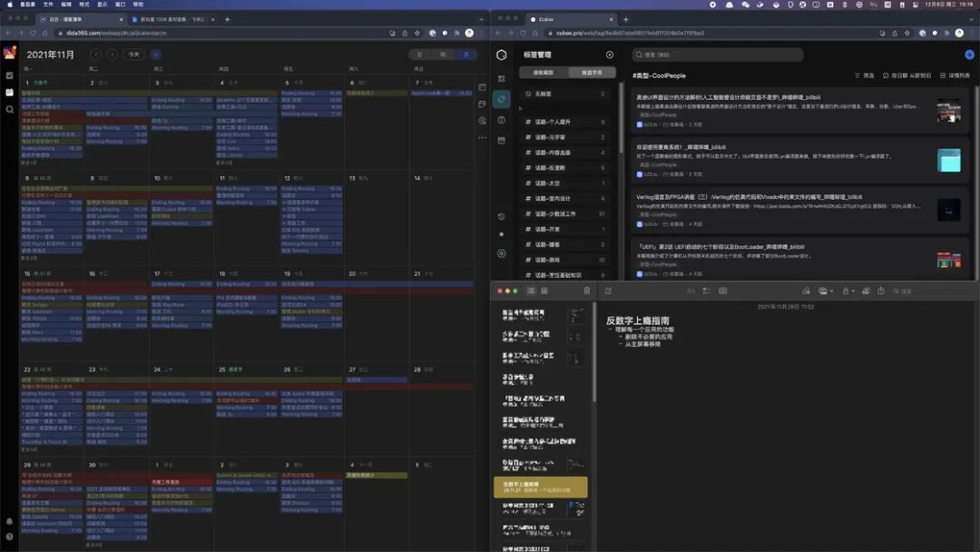Open tab search chevron in Cubox browser window
980x552 pixels.
(971, 19)
